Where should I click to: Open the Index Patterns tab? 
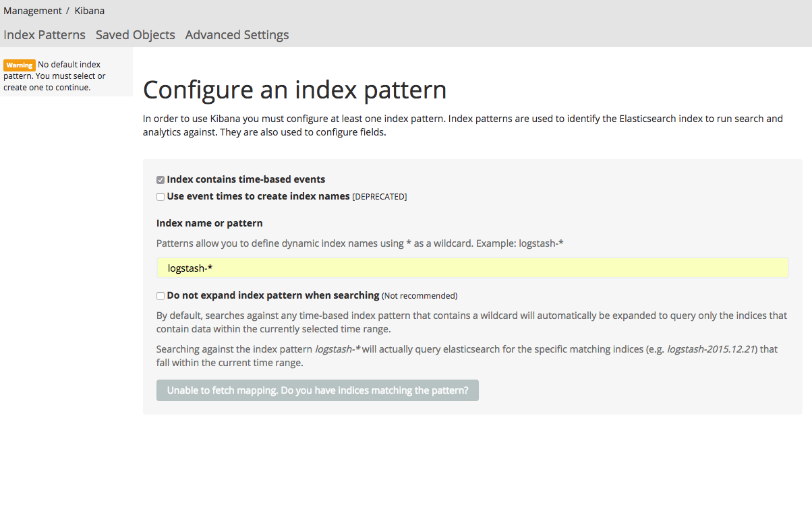click(x=45, y=35)
